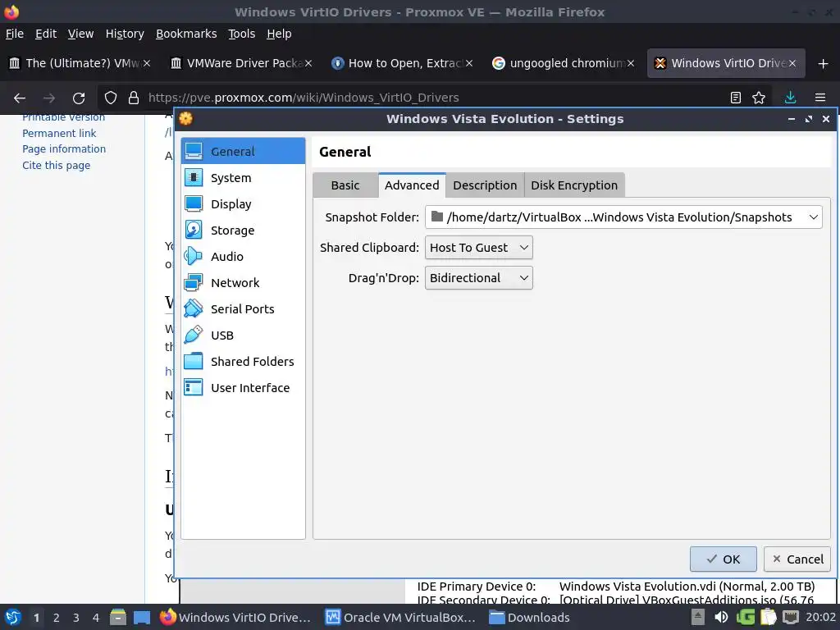Image resolution: width=840 pixels, height=630 pixels.
Task: Open the History menu in Firefox
Action: point(125,34)
